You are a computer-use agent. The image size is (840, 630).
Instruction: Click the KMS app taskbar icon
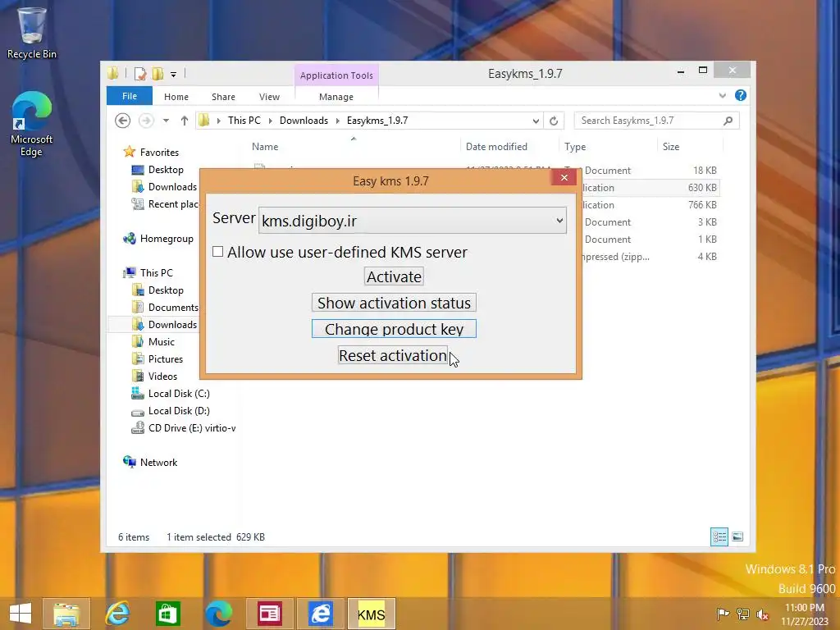(372, 614)
